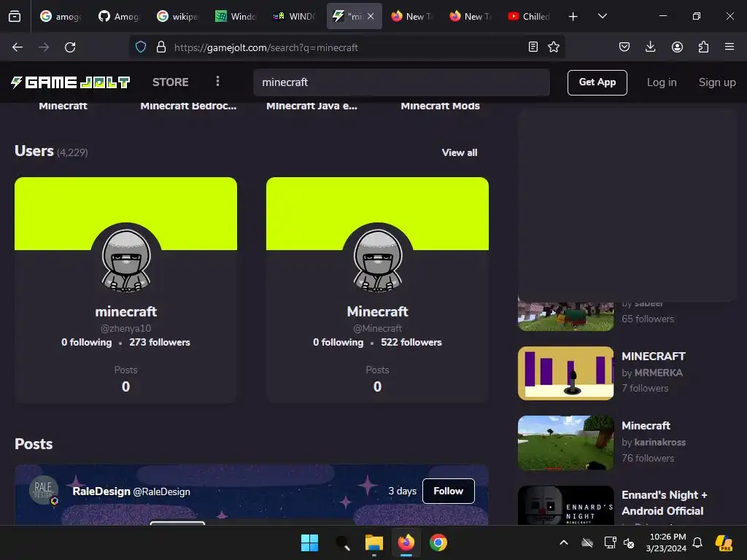Click the Get App button
This screenshot has width=747, height=560.
(597, 82)
